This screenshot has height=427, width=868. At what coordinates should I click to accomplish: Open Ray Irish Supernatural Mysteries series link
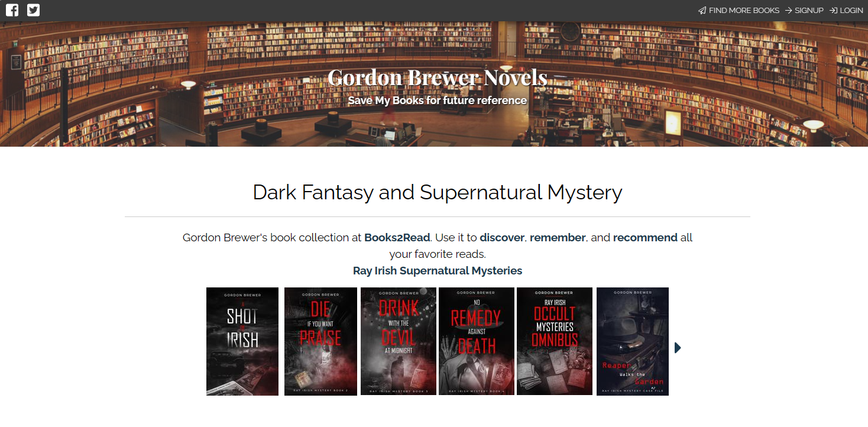(438, 271)
